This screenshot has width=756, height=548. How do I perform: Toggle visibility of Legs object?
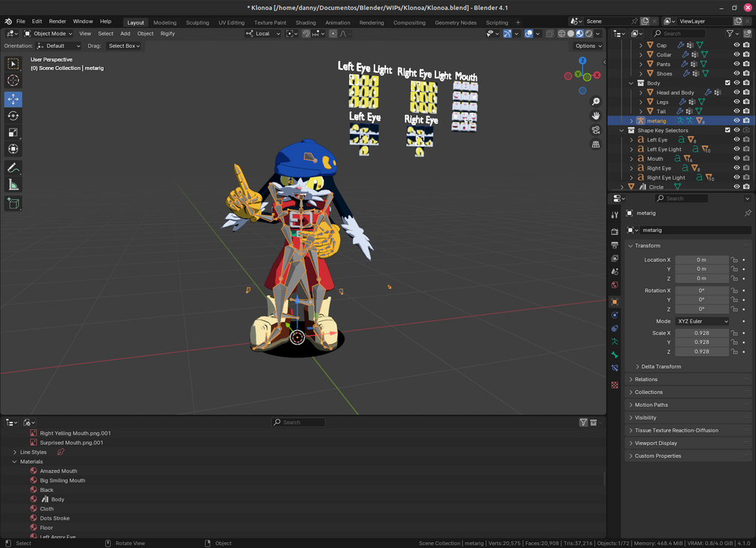coord(736,101)
